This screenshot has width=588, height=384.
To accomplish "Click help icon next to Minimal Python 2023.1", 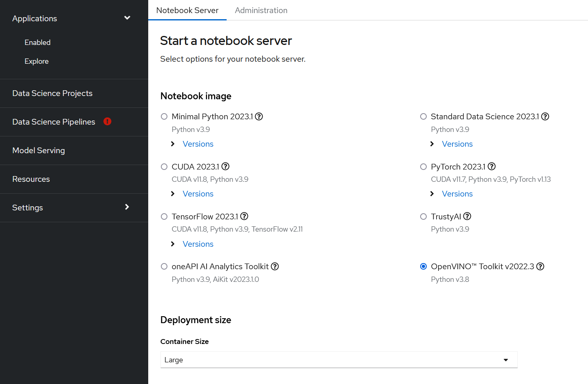I will (259, 117).
